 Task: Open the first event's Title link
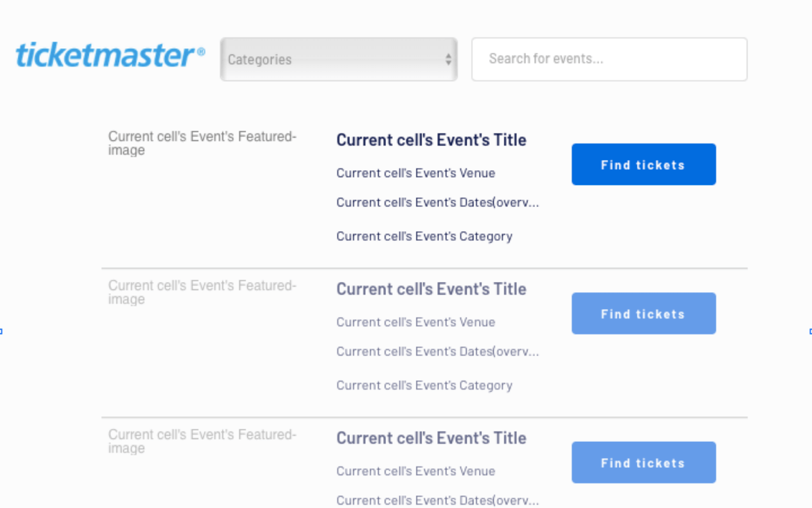point(431,140)
